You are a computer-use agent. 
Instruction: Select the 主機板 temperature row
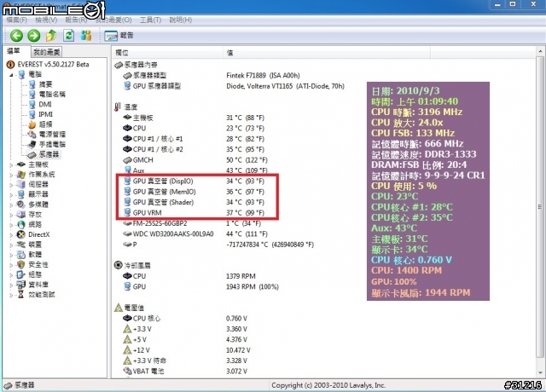click(x=194, y=118)
